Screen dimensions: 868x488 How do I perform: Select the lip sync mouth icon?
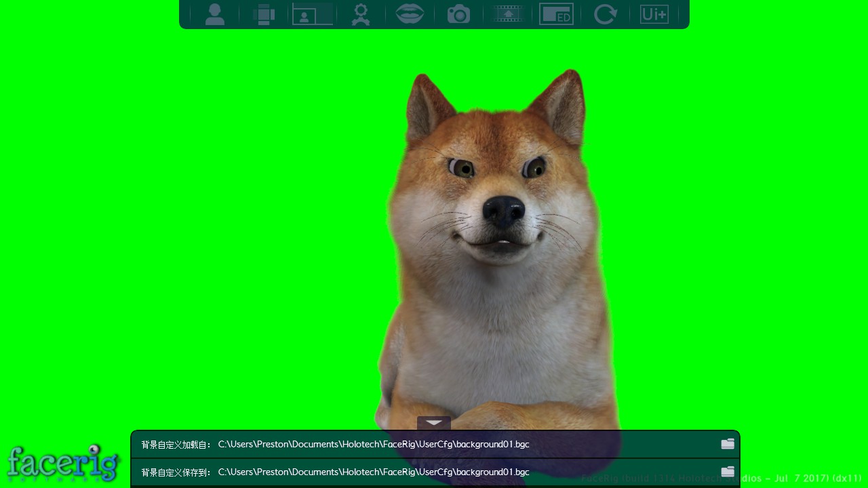[x=409, y=14]
